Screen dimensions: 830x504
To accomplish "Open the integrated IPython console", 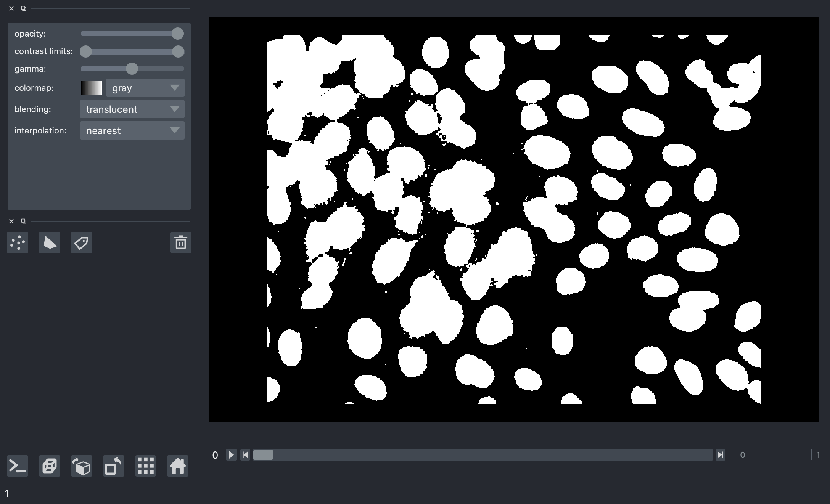I will (18, 466).
